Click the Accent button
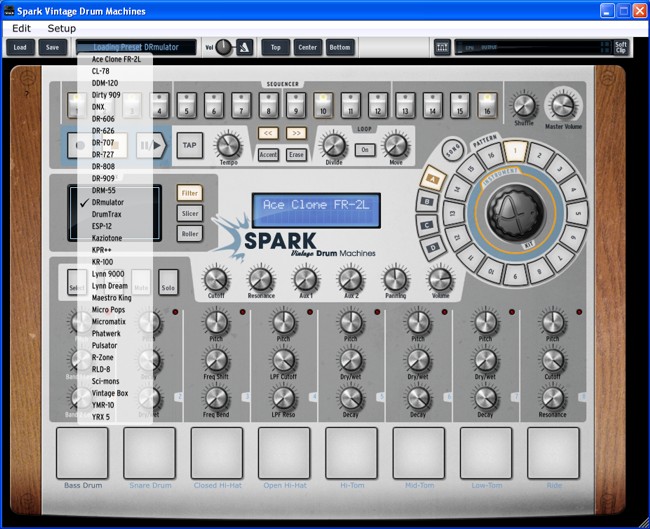The image size is (650, 529). (x=268, y=155)
